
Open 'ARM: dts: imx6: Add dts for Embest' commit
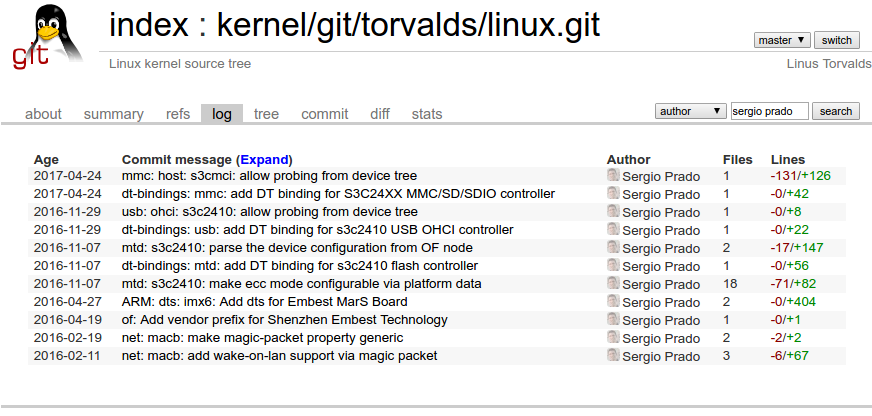click(265, 302)
